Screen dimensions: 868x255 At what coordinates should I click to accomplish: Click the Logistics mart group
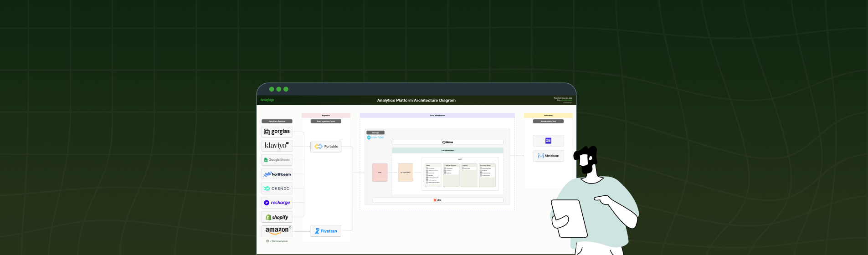(x=469, y=175)
